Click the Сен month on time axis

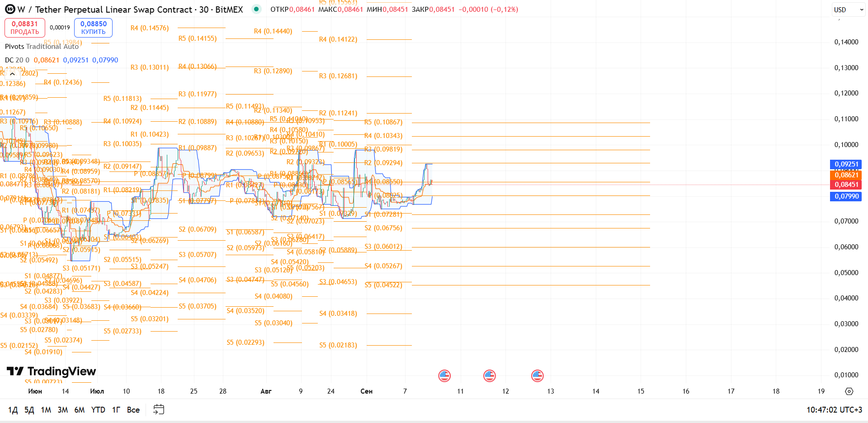click(366, 391)
